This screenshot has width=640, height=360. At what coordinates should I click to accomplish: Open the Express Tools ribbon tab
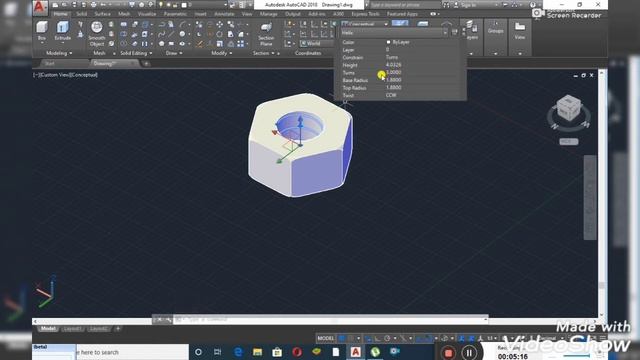[365, 14]
